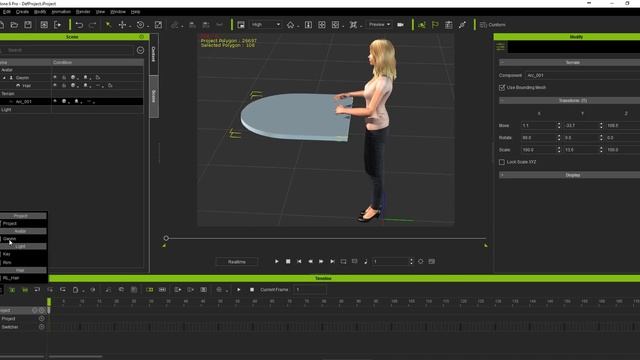640x360 pixels.
Task: Click the Custom layout button
Action: (493, 25)
